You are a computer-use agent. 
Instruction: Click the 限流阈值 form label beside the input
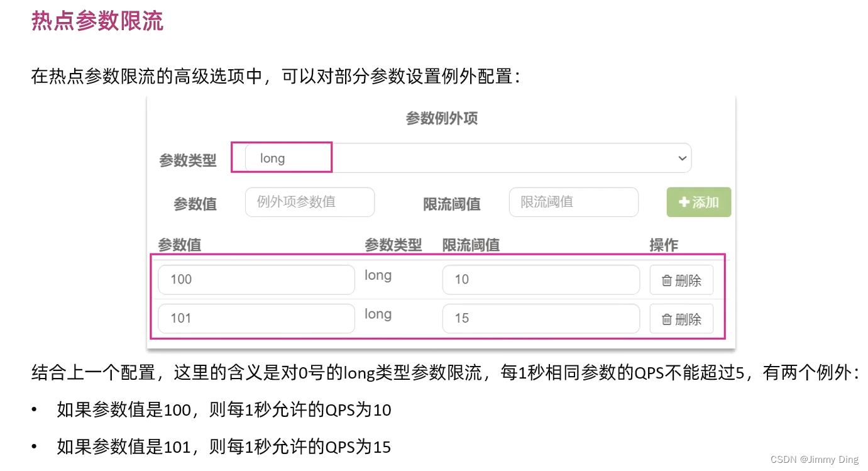click(x=451, y=204)
